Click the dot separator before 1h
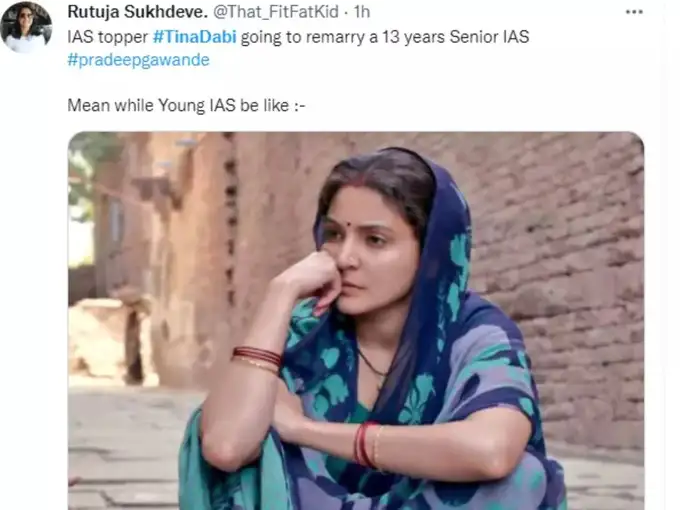Viewport: 680px width, 510px height. 346,13
